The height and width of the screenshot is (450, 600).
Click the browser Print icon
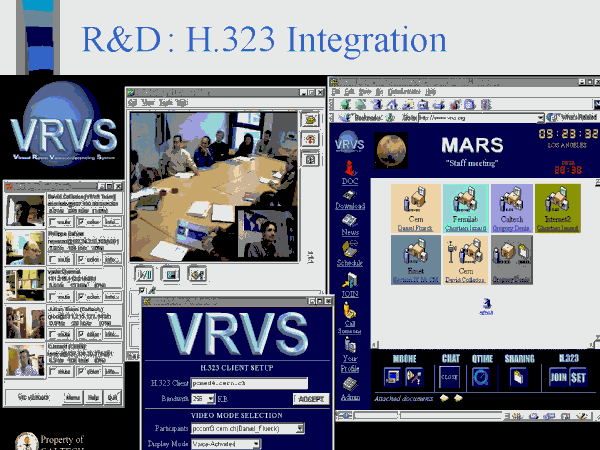coord(439,104)
